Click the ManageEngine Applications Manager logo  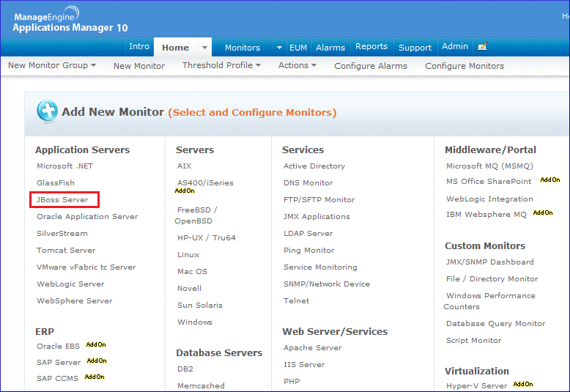(x=70, y=20)
